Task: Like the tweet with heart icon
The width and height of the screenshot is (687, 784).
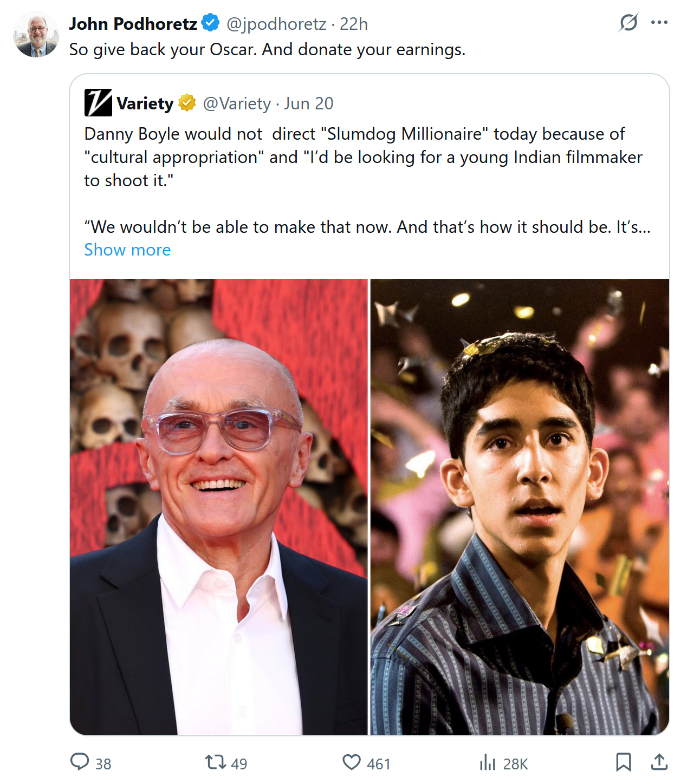Action: [x=352, y=762]
